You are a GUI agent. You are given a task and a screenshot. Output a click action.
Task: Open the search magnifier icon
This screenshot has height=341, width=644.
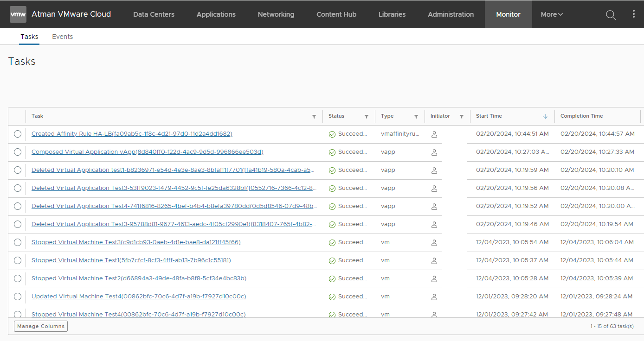[611, 15]
